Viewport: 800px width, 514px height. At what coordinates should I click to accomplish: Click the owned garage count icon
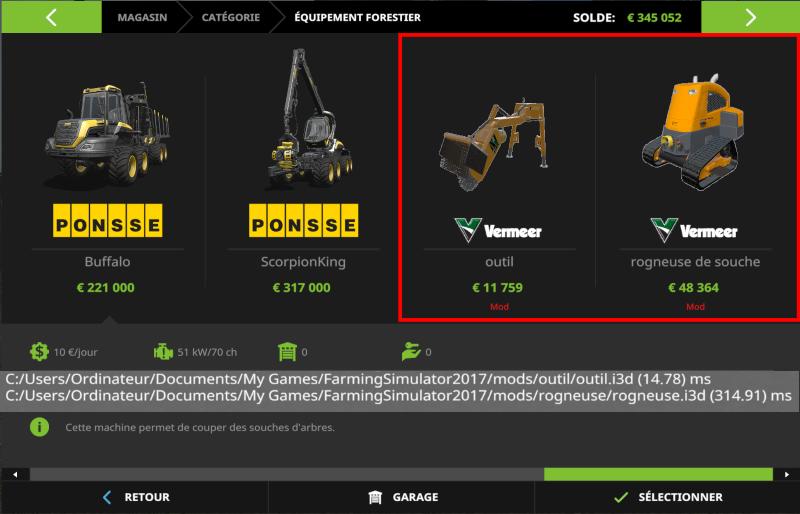coord(287,352)
